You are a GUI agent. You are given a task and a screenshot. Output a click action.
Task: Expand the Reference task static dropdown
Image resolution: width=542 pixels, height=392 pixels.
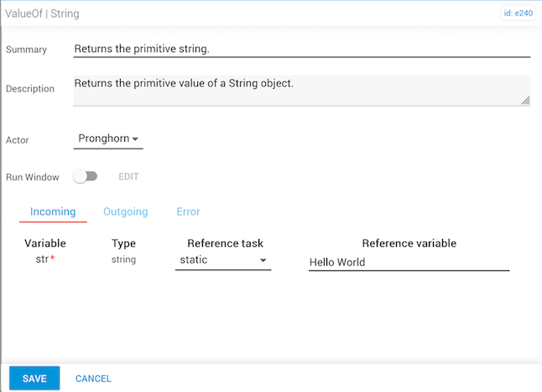(x=223, y=261)
